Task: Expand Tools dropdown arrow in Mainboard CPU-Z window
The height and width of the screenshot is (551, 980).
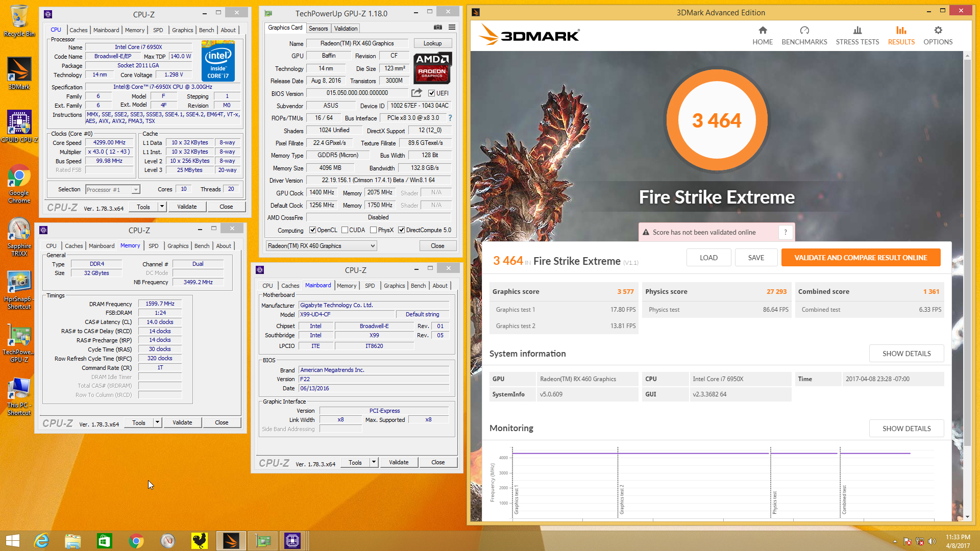Action: coord(374,462)
